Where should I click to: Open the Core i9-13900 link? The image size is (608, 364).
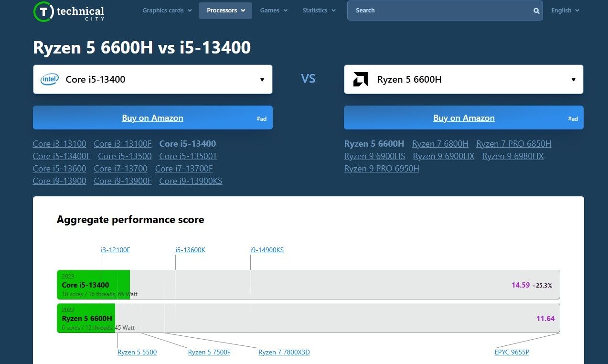coord(60,181)
